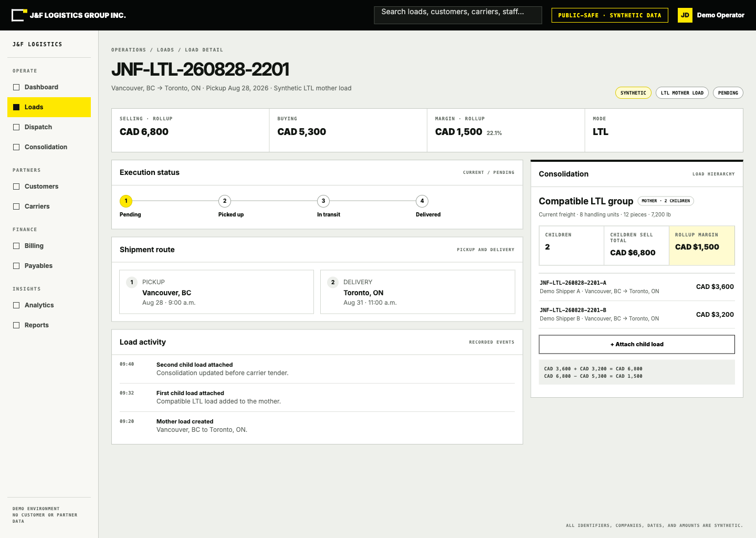The width and height of the screenshot is (756, 538).
Task: Click the Billing sidebar icon
Action: [16, 246]
